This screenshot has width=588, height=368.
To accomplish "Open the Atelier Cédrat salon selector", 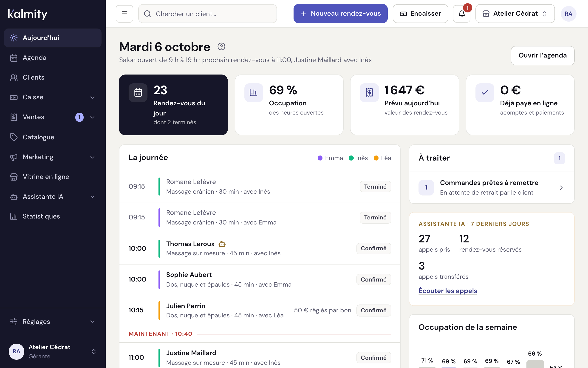I will [515, 14].
